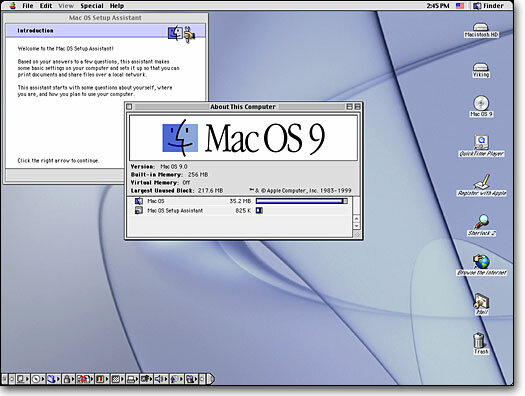Screen dimensions: 525x396
Task: Open the Edit menu
Action: click(x=46, y=6)
